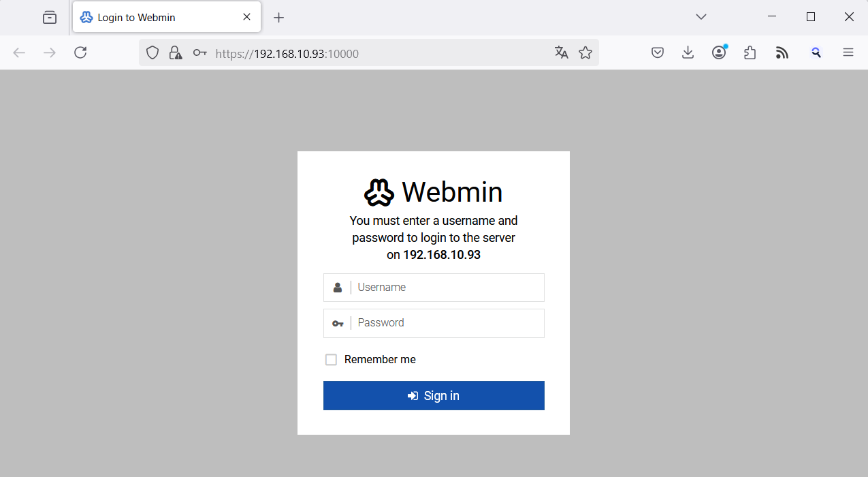Expand the list all tabs chevron

[701, 17]
